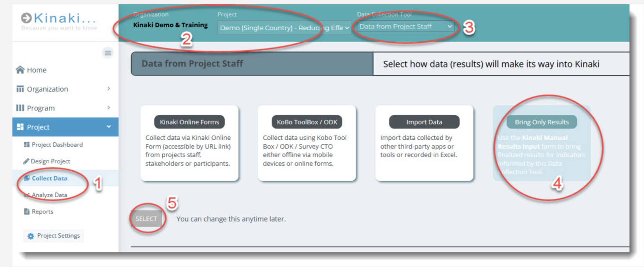
Task: Click the Kinaki logo icon
Action: click(x=26, y=18)
